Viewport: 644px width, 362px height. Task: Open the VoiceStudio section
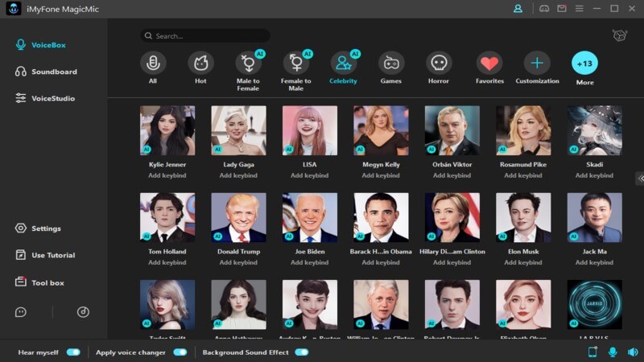[45, 98]
